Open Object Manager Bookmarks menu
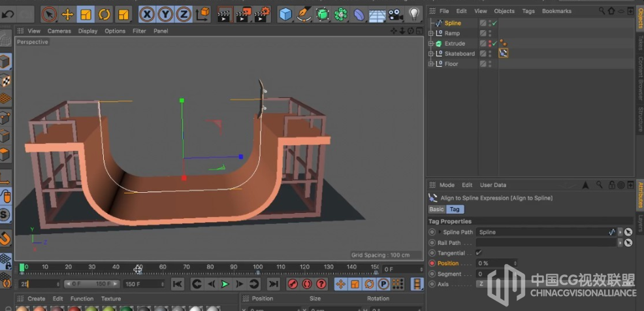 (556, 11)
